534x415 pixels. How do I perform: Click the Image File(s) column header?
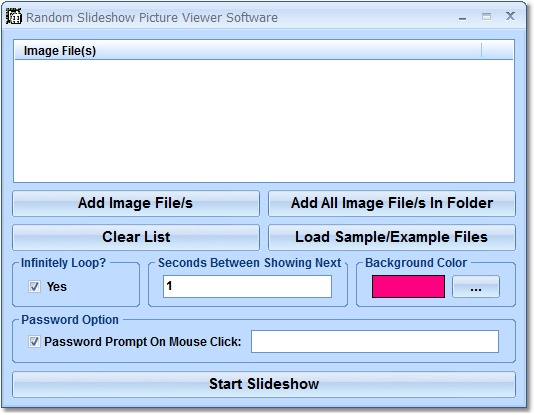(248, 51)
